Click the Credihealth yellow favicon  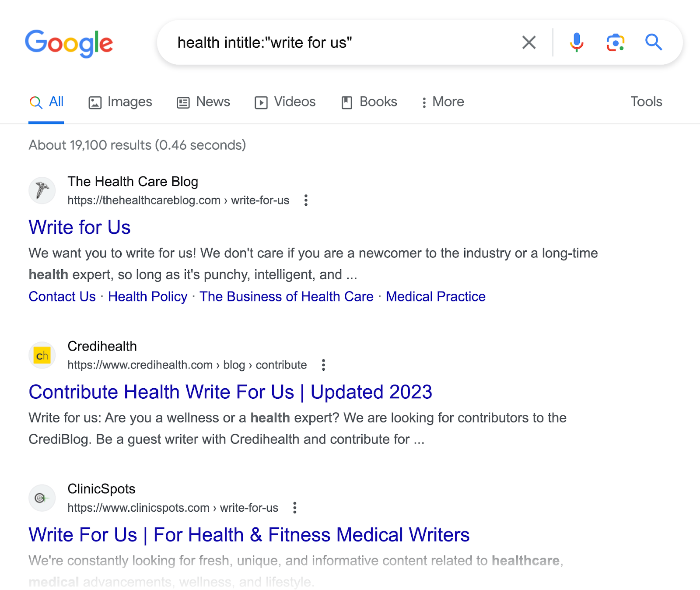pyautogui.click(x=42, y=355)
